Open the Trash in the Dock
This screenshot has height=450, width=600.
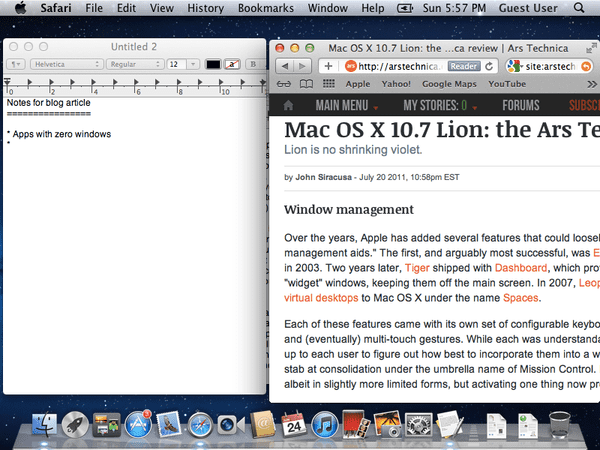[x=559, y=424]
